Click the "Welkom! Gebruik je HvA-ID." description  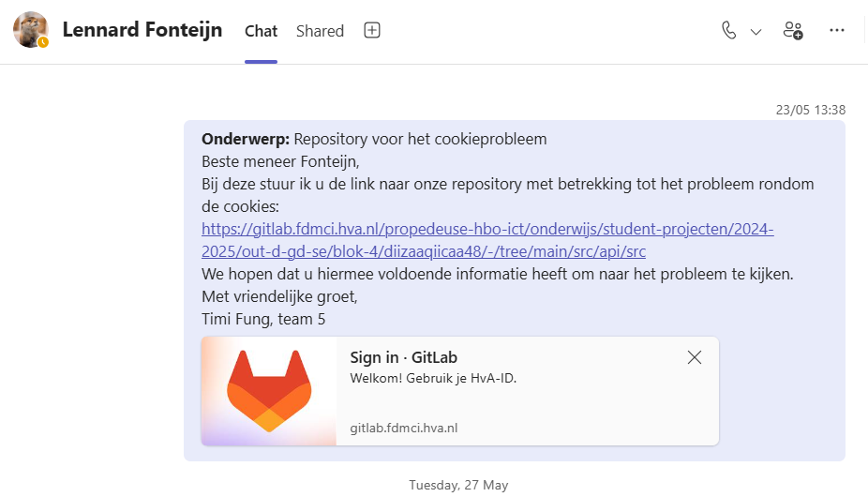pos(433,378)
